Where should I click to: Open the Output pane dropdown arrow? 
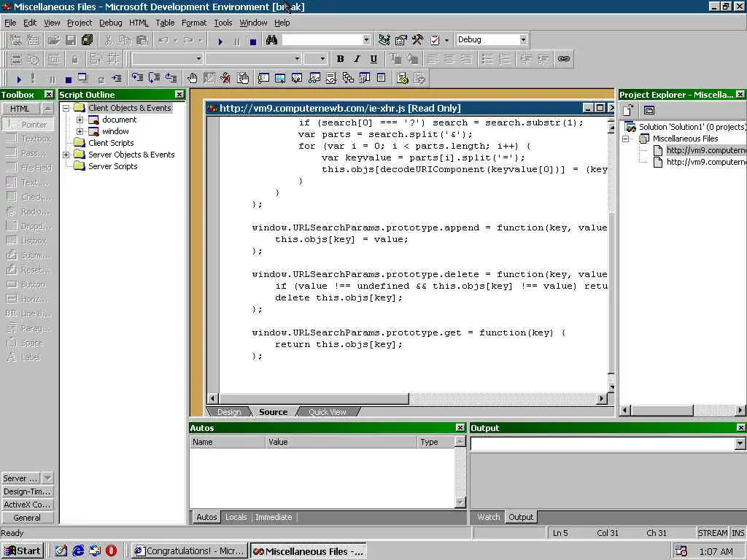[740, 444]
